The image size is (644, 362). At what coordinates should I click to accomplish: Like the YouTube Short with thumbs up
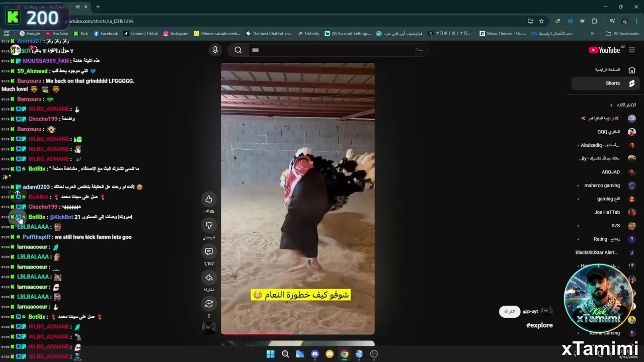coord(209,199)
